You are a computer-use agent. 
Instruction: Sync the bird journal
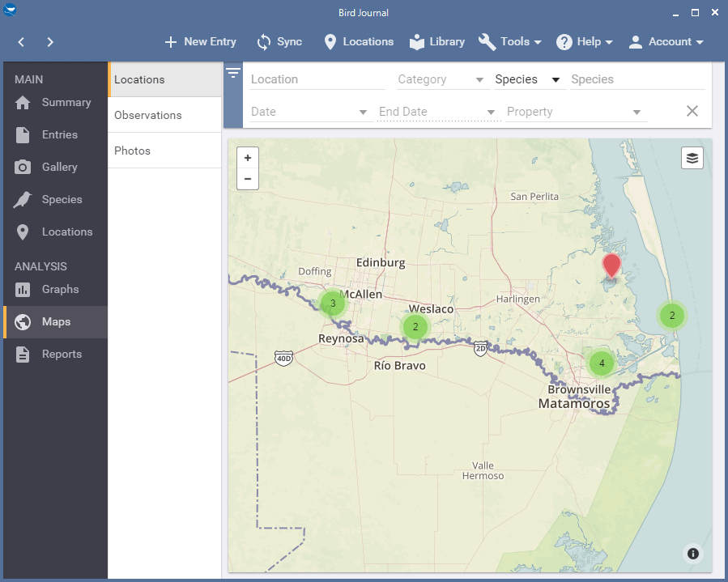pyautogui.click(x=279, y=42)
